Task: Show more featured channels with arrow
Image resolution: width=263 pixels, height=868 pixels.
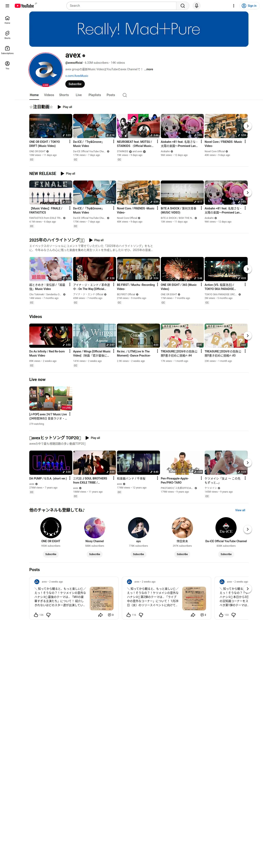Action: click(247, 529)
